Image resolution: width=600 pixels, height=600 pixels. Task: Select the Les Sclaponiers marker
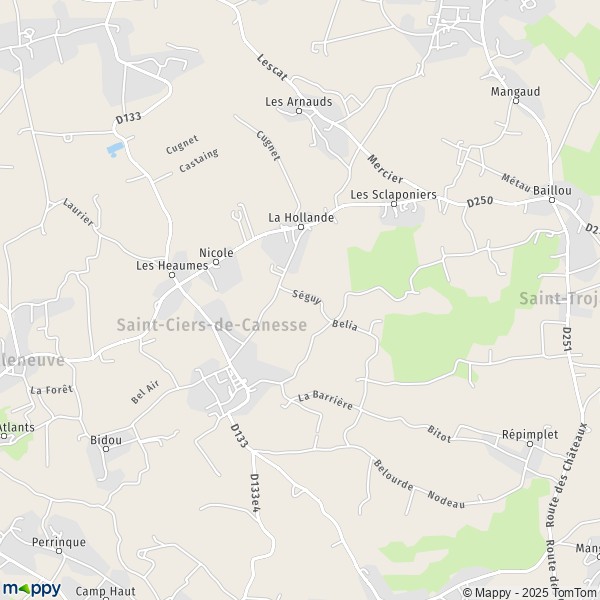[x=393, y=204]
